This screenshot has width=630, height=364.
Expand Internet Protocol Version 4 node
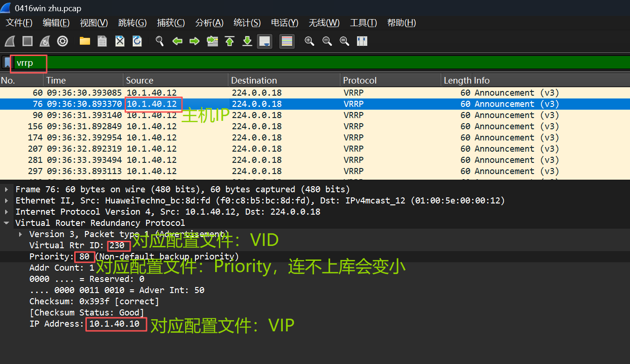[7, 212]
